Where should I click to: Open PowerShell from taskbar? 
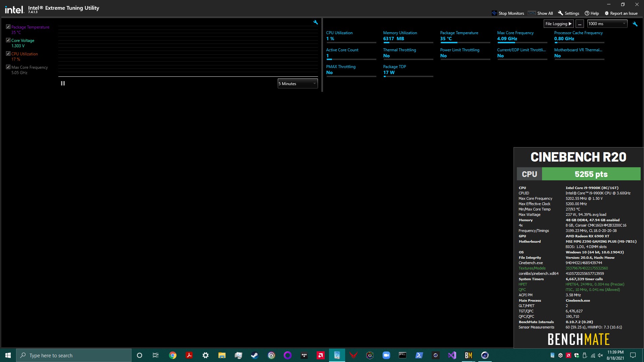(x=419, y=355)
